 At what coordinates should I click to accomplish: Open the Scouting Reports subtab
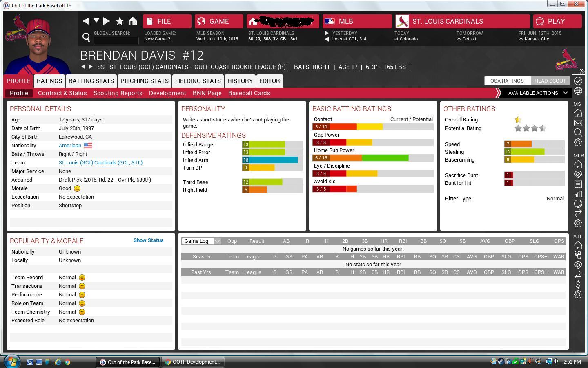[118, 93]
